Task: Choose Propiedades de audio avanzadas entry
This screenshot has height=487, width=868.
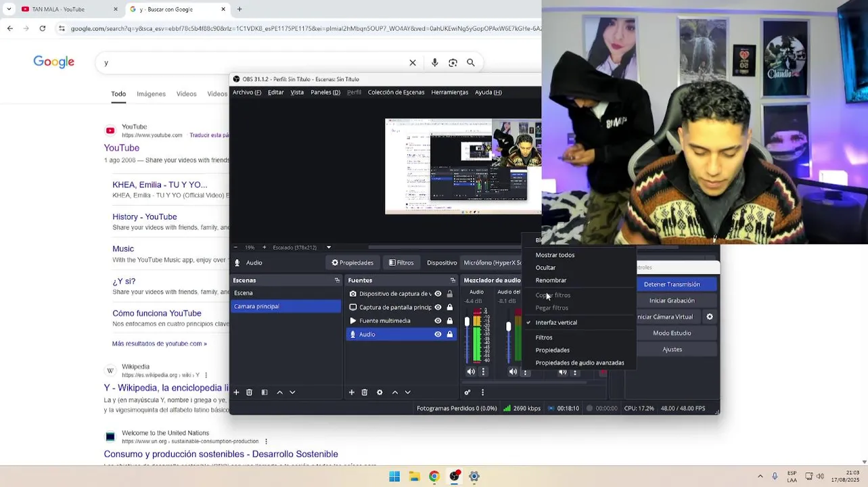Action: click(578, 363)
